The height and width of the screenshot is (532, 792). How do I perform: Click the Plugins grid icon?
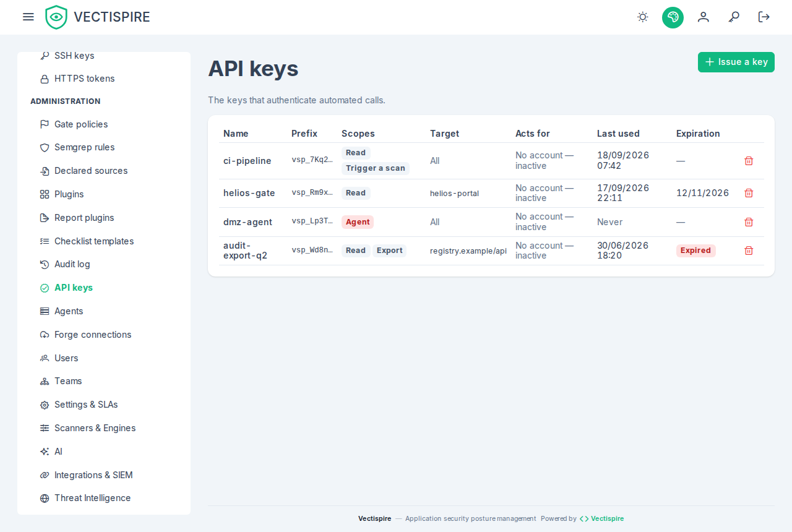pos(45,194)
